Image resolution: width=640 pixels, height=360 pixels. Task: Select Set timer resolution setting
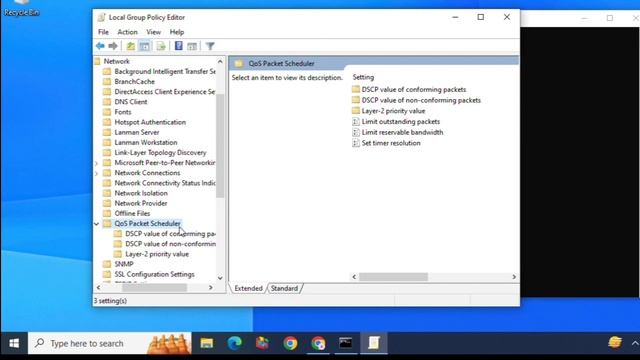pyautogui.click(x=391, y=143)
